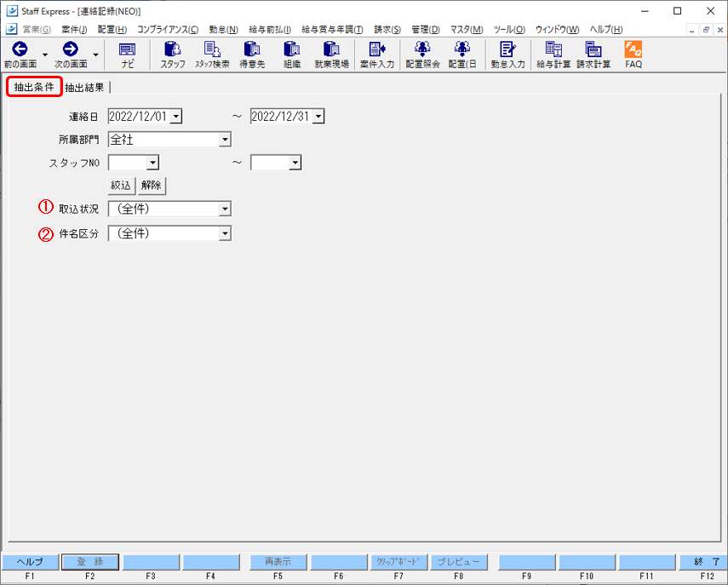This screenshot has height=585, width=728.
Task: Expand the スタッフNO to dropdown
Action: coord(295,163)
